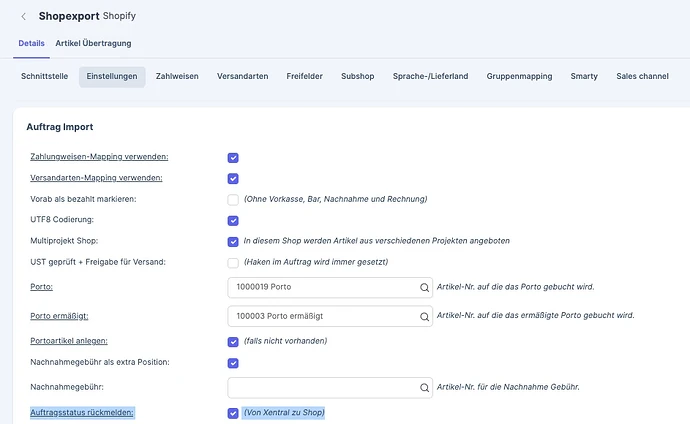Enable Vorab als bezahlt markieren checkbox
The width and height of the screenshot is (690, 424).
tap(233, 200)
